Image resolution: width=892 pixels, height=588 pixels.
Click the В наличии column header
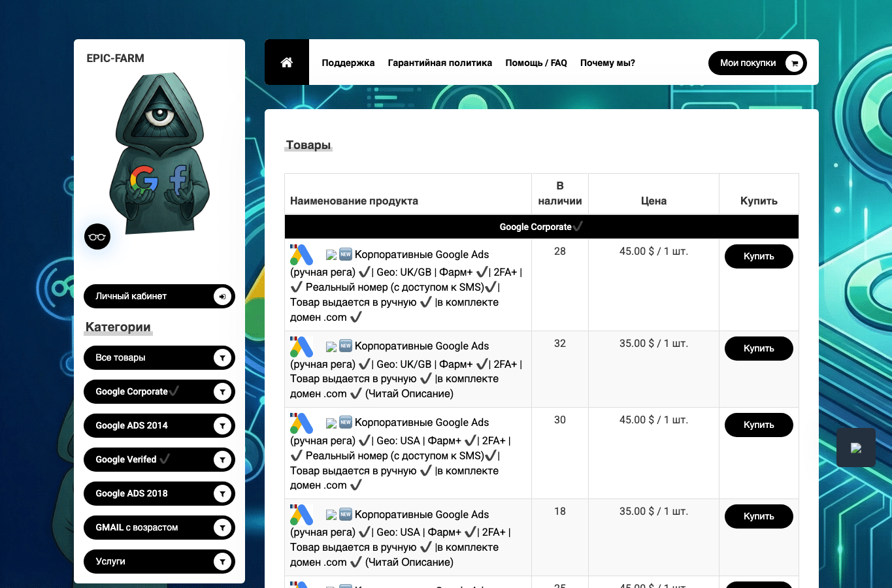point(560,193)
